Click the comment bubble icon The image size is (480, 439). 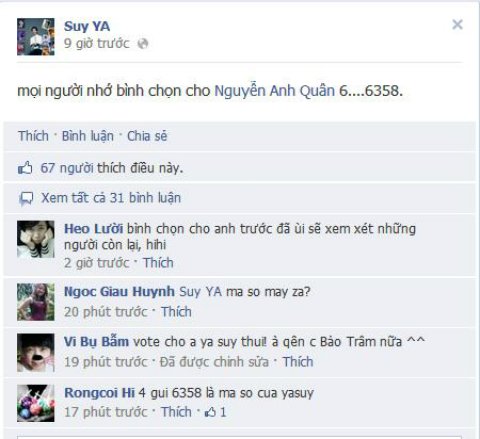[26, 199]
